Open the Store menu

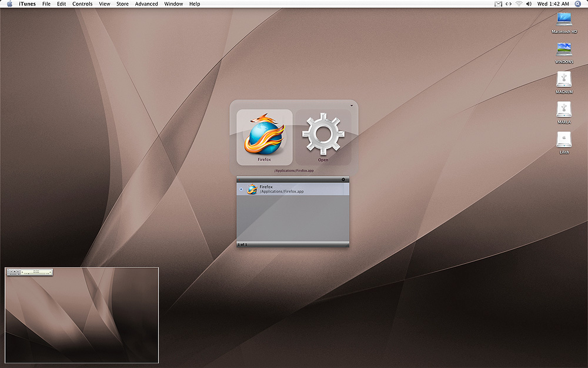coord(123,4)
